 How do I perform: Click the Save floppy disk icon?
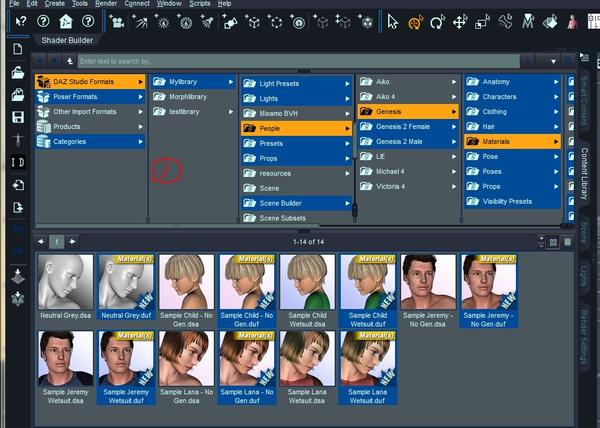[x=18, y=117]
